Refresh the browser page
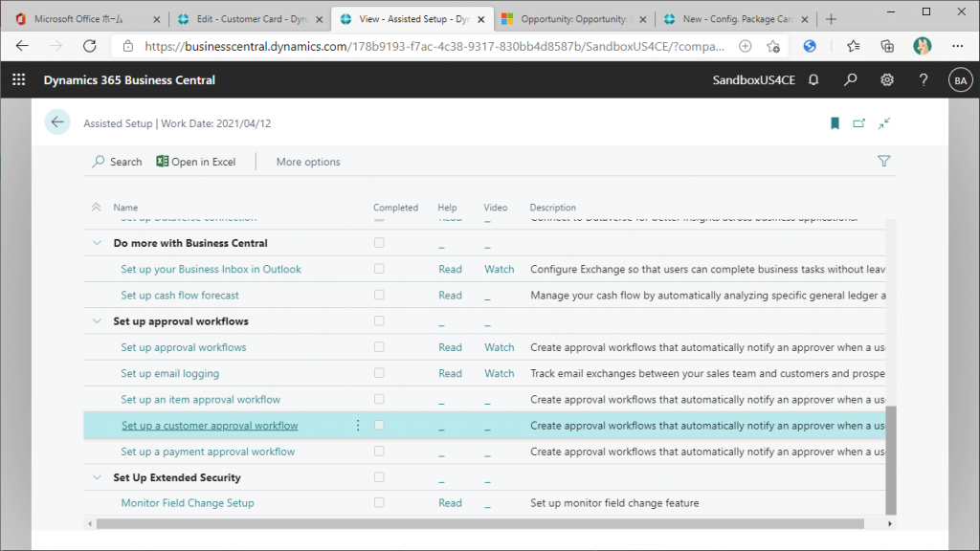Screen dimensions: 980x551 click(90, 46)
